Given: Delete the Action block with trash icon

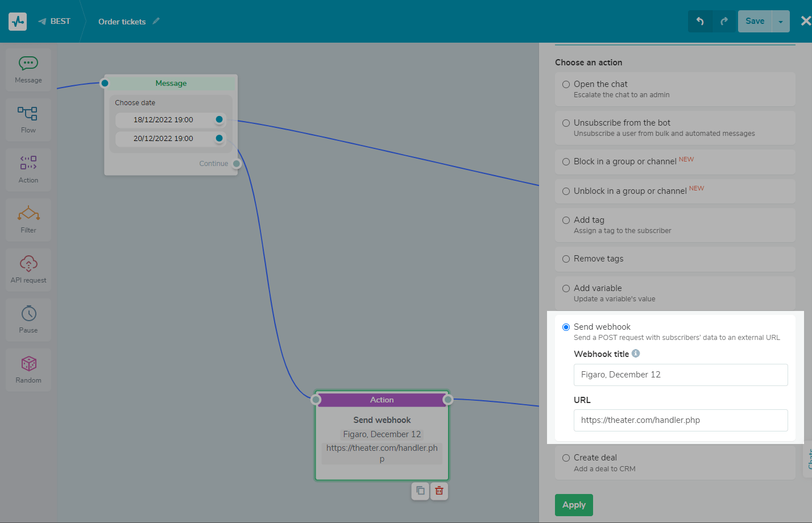Looking at the screenshot, I should [439, 491].
